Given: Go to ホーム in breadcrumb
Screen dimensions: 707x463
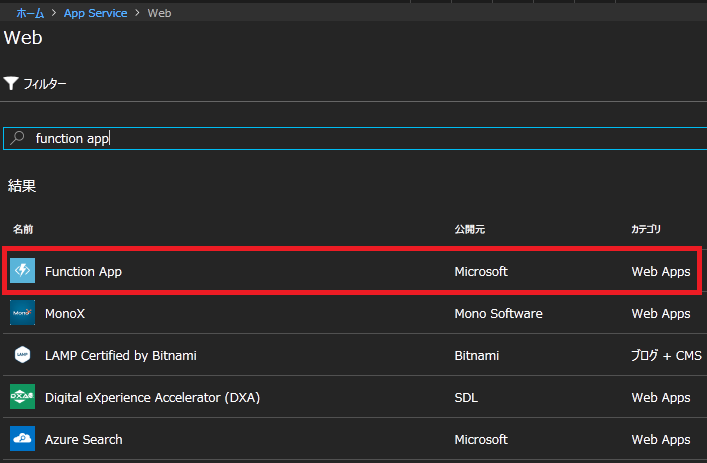Looking at the screenshot, I should (30, 13).
